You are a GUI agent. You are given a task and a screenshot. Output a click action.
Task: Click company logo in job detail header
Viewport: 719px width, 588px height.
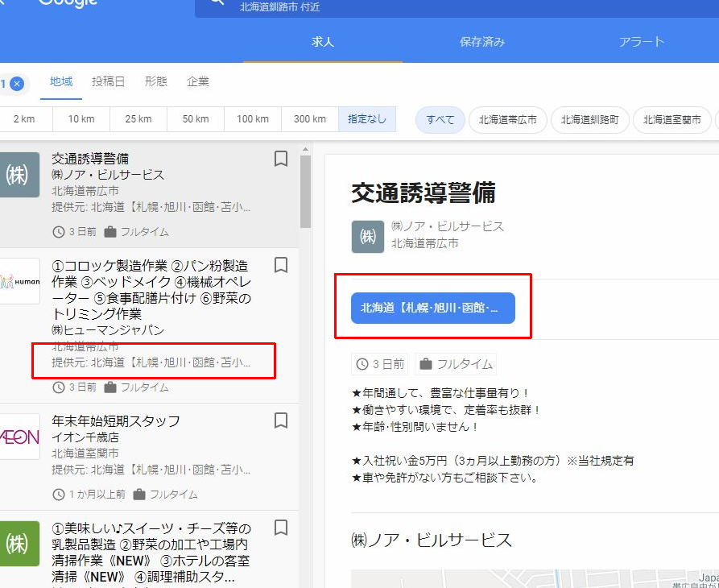pyautogui.click(x=368, y=237)
